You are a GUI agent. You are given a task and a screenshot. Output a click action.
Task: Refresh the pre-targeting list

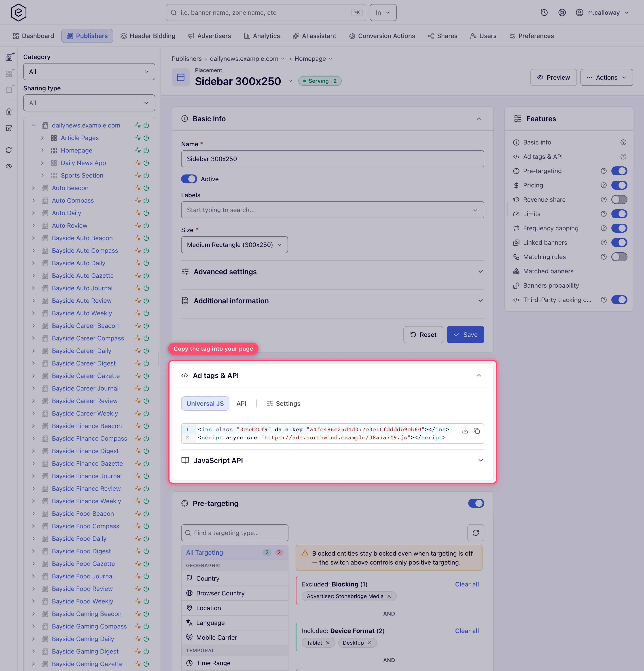pyautogui.click(x=476, y=533)
